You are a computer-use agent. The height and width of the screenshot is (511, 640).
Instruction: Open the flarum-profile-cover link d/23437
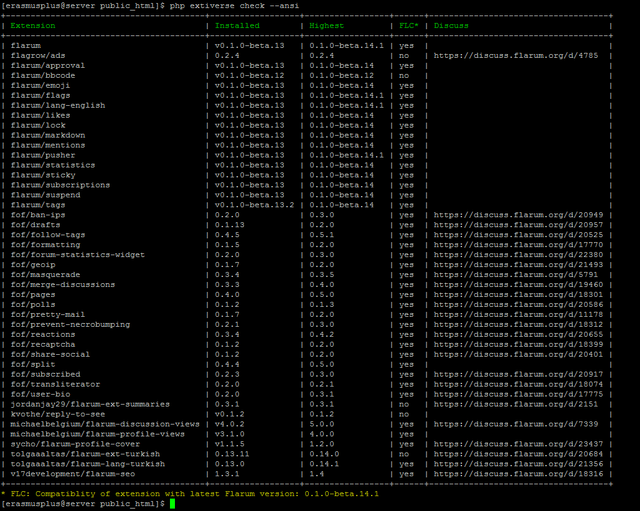coord(518,444)
